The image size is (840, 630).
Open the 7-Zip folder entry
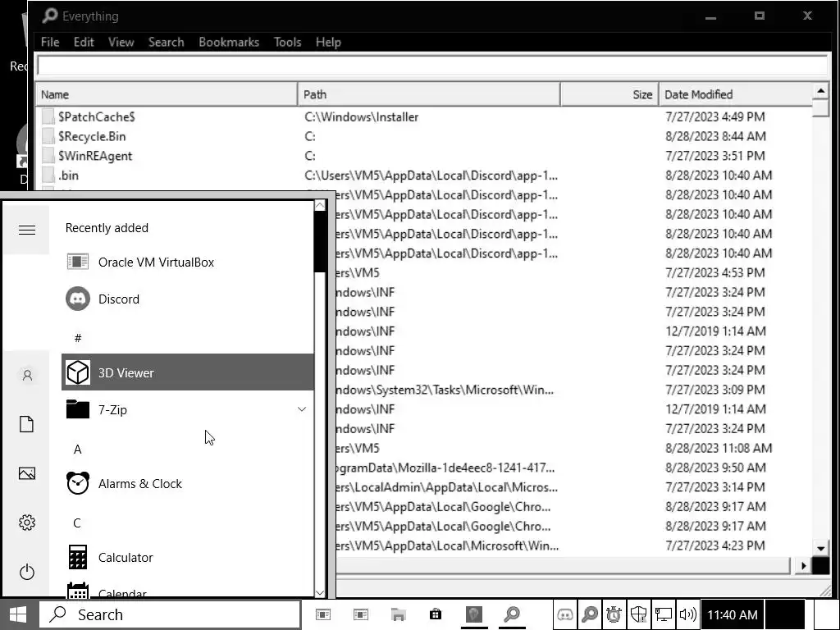click(188, 410)
